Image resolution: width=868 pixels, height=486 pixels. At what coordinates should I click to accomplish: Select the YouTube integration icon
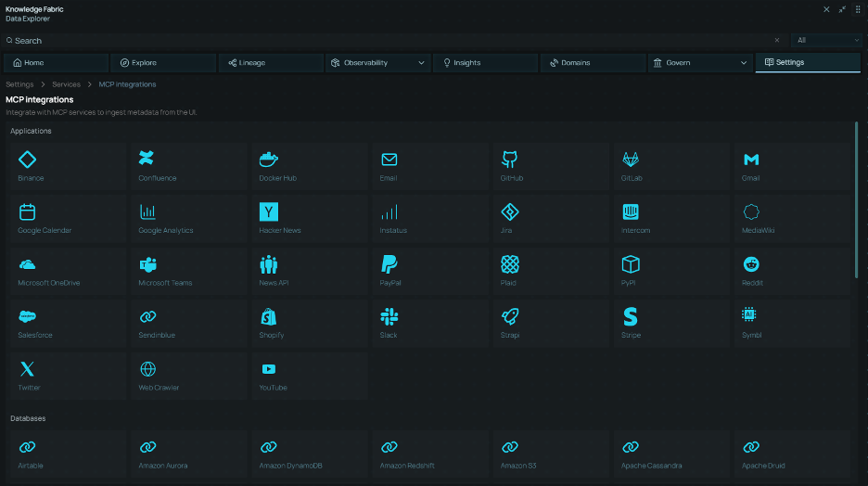pyautogui.click(x=268, y=369)
